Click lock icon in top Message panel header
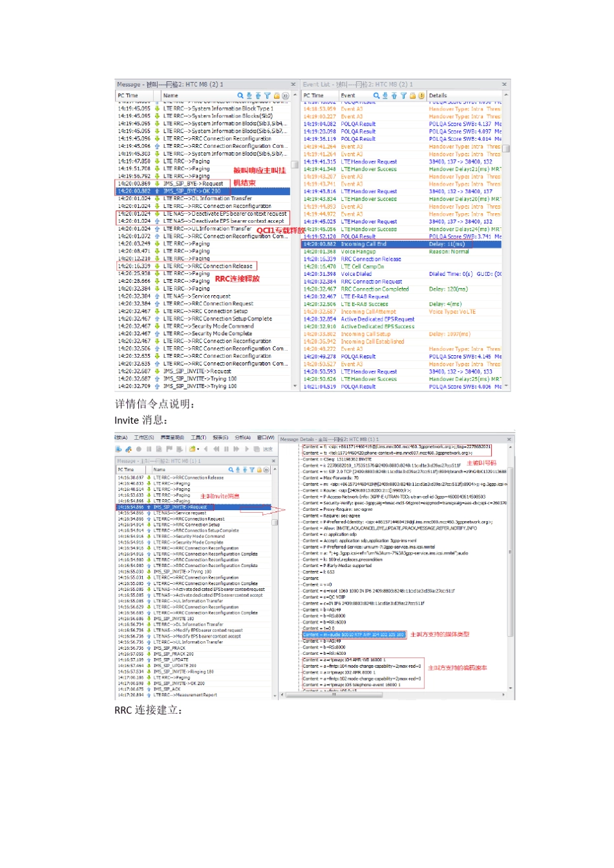The image size is (614, 868). tap(277, 95)
